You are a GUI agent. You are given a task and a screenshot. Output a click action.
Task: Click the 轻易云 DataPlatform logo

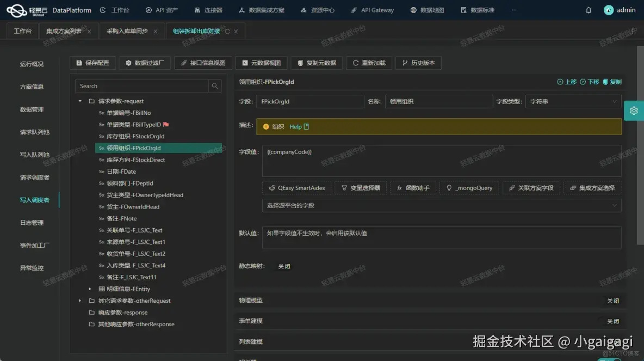[48, 10]
